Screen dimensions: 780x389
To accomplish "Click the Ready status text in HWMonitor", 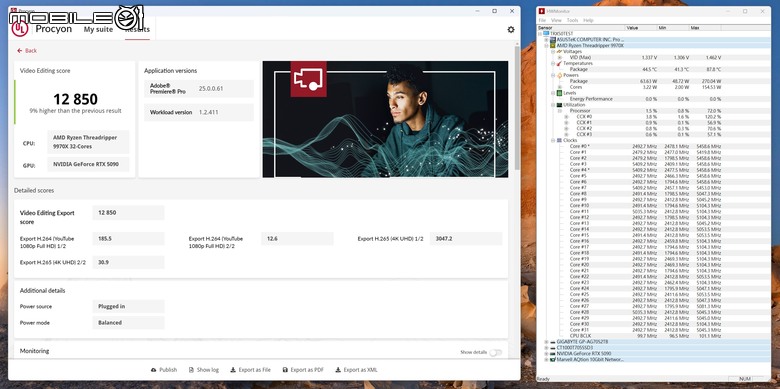I will point(543,379).
